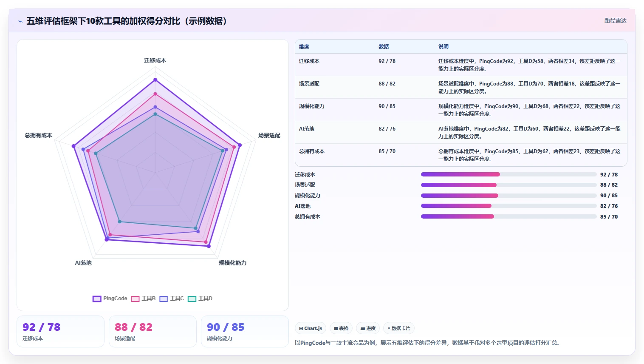This screenshot has height=364, width=644.
Task: Click the AI落地 progress bar
Action: pyautogui.click(x=508, y=206)
